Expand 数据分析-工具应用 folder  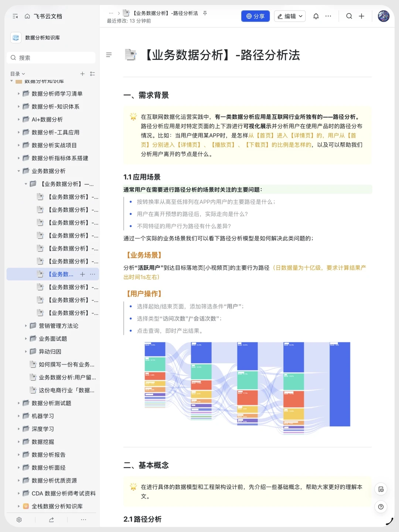point(19,132)
